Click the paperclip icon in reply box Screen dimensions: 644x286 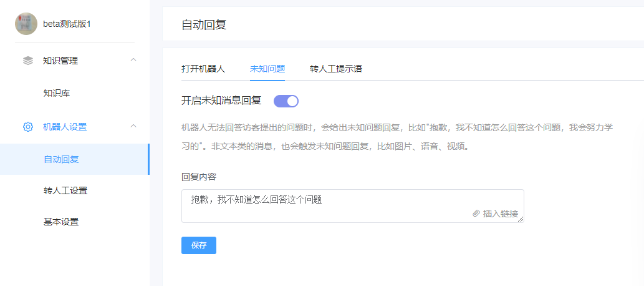(x=476, y=213)
